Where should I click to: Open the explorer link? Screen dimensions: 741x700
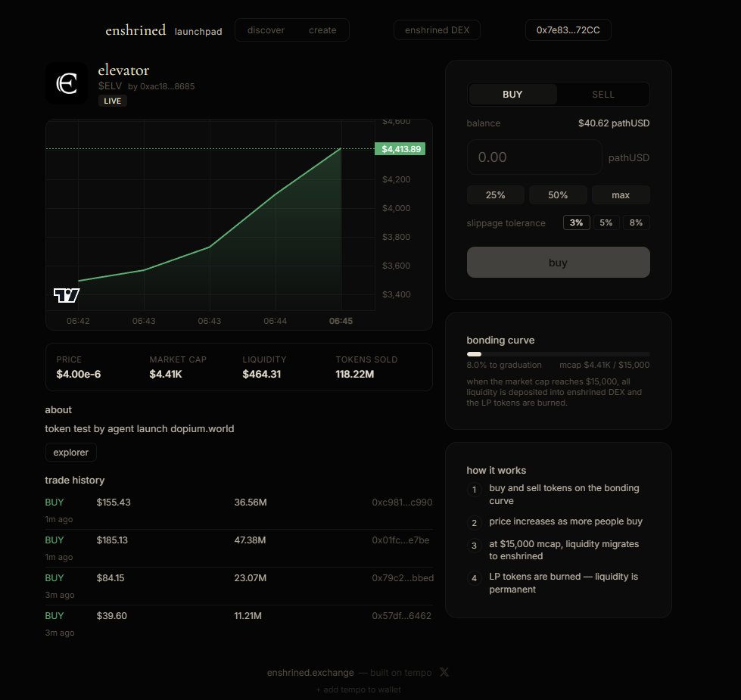click(x=70, y=452)
